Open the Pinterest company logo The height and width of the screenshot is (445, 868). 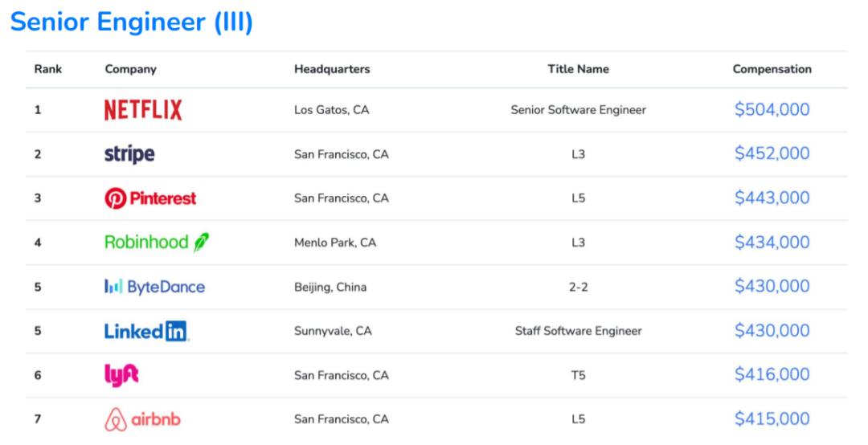click(x=150, y=198)
